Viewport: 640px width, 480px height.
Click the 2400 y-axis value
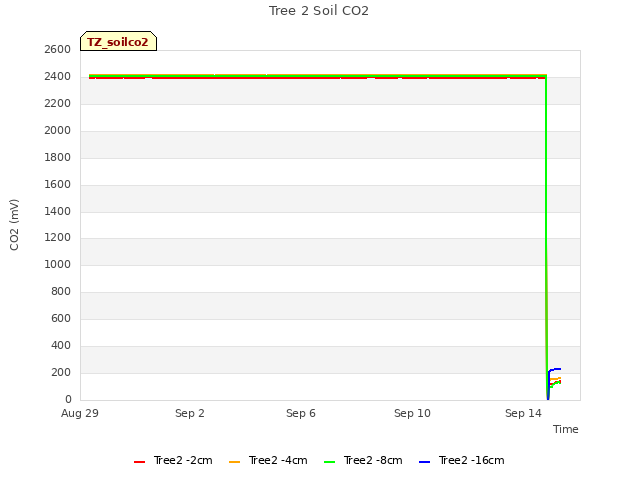[58, 77]
